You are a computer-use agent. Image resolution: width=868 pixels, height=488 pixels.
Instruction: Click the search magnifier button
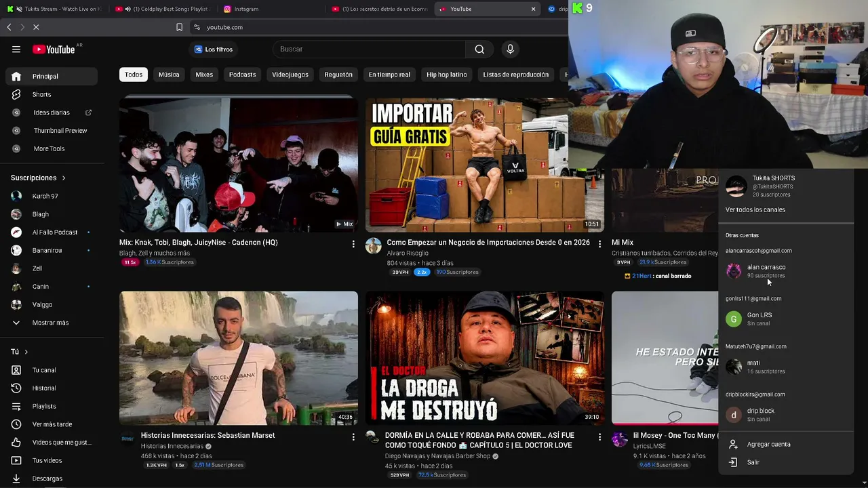click(479, 49)
